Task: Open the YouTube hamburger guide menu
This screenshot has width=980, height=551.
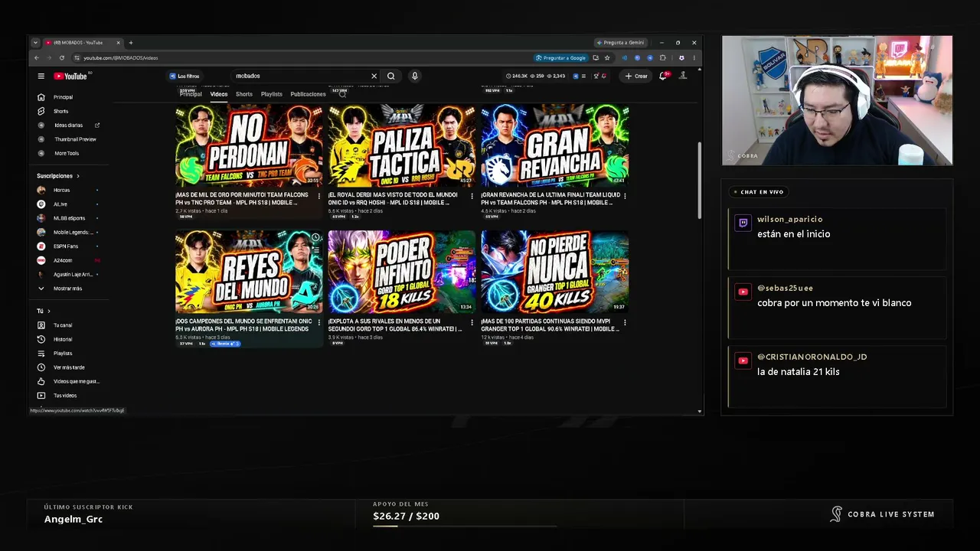Action: pos(41,76)
